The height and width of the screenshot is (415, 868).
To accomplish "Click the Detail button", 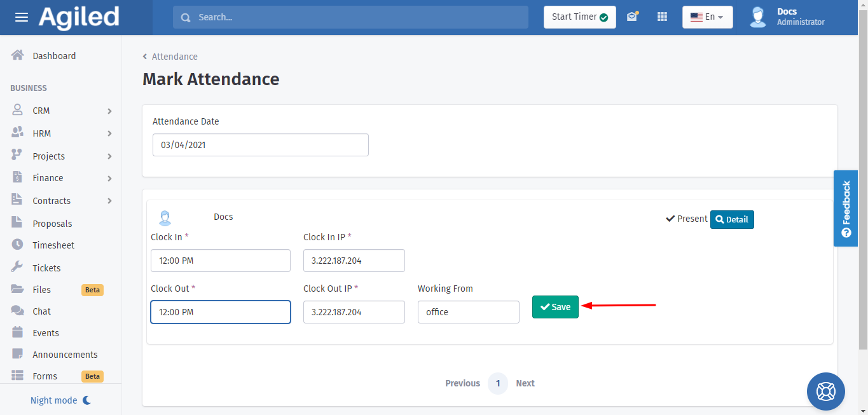I will (731, 219).
